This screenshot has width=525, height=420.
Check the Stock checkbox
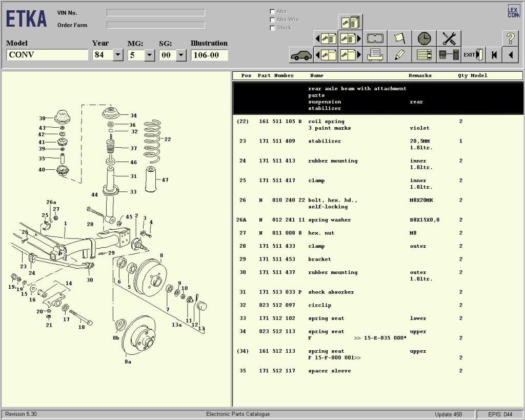(272, 28)
